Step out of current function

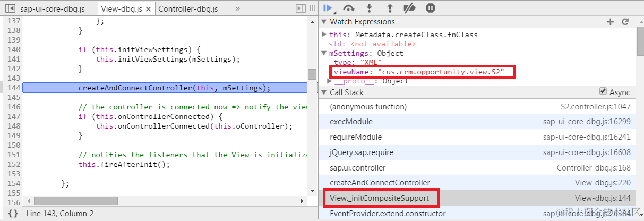point(390,8)
